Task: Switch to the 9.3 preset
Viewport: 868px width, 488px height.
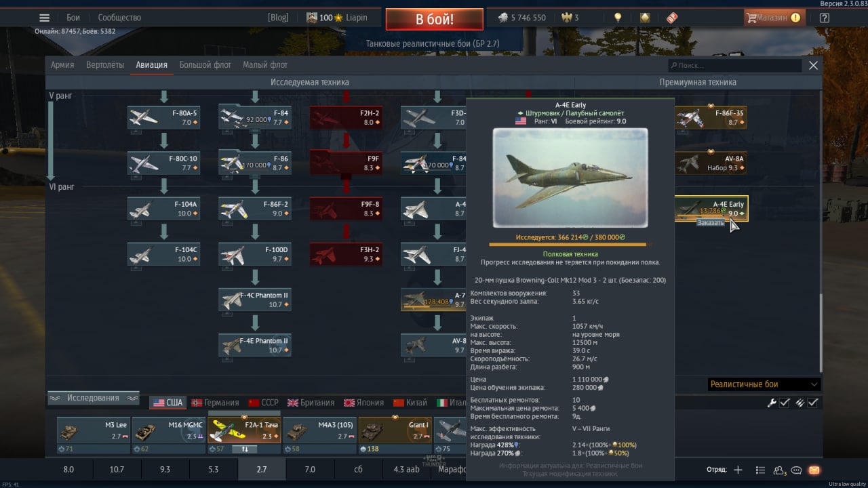Action: (165, 469)
